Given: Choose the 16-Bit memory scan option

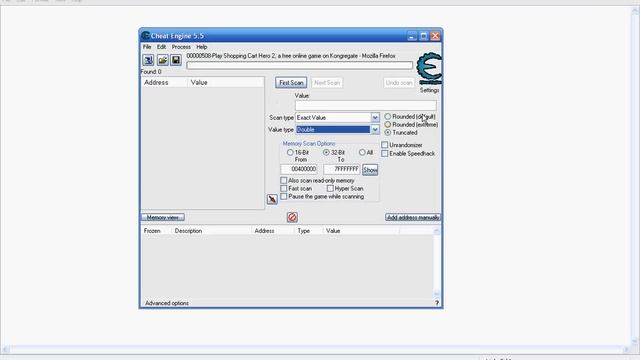Looking at the screenshot, I should [290, 152].
